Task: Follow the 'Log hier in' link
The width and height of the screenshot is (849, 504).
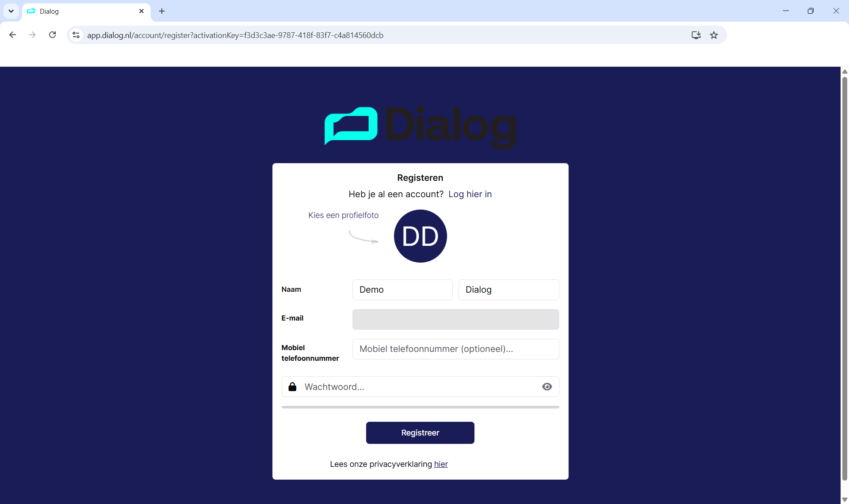Action: [470, 194]
